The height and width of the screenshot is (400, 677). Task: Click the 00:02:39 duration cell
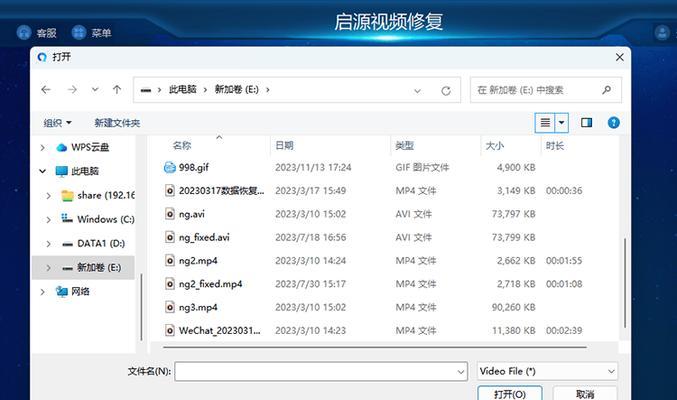coord(564,330)
